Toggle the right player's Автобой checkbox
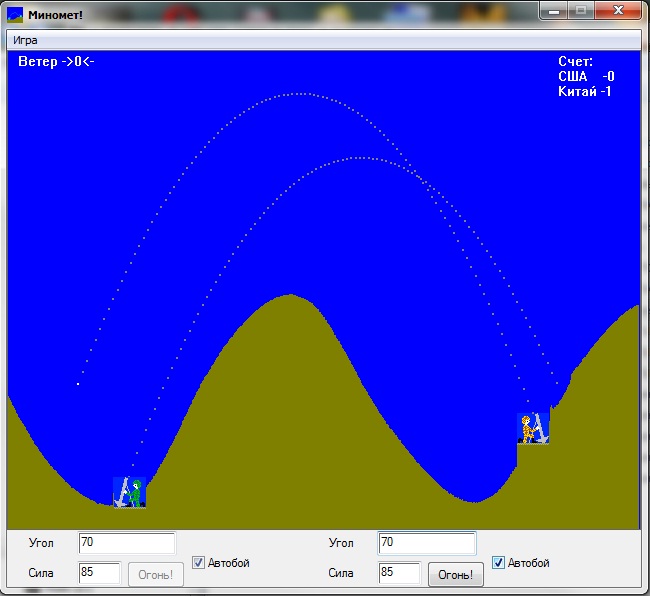Screen dimensions: 650x596 (498, 563)
